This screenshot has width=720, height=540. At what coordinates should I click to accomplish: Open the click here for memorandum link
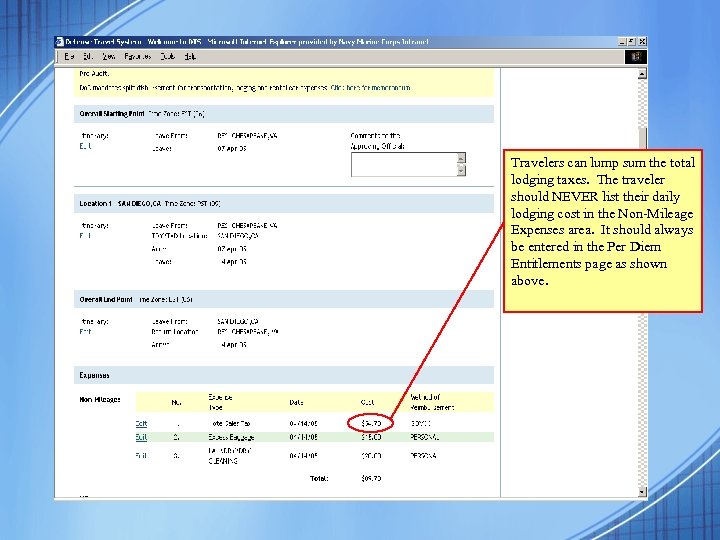click(x=370, y=88)
